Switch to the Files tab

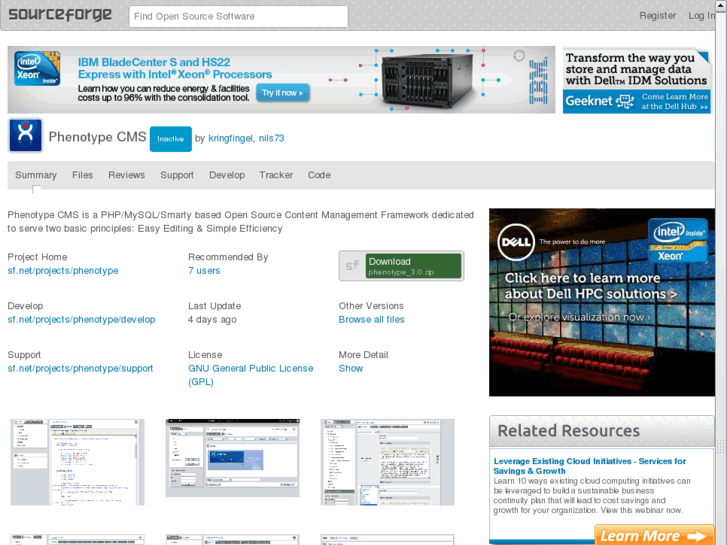click(x=83, y=175)
